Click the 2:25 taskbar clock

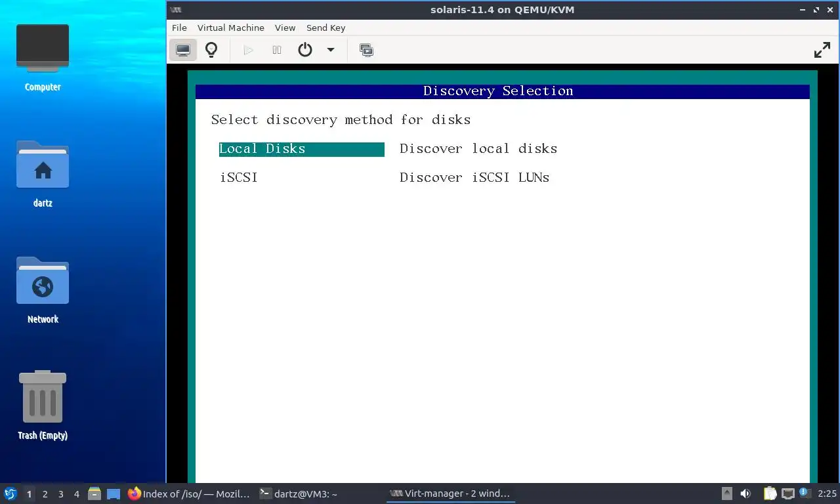coord(827,493)
